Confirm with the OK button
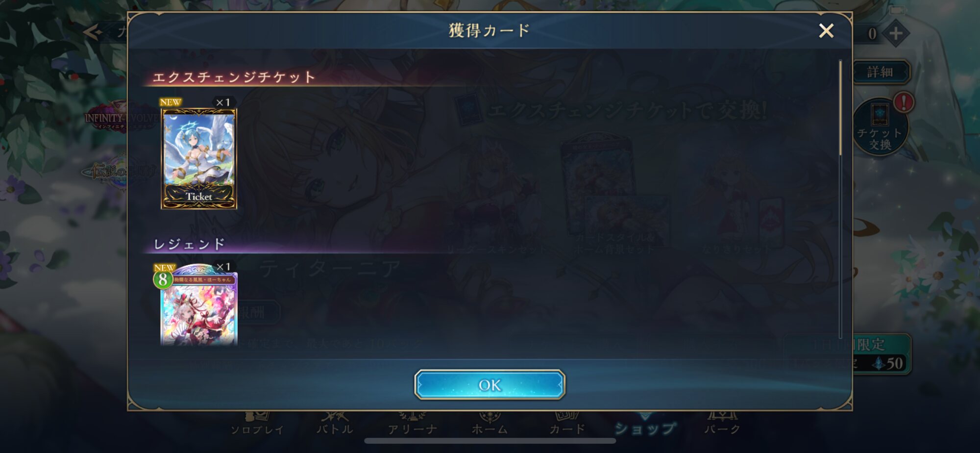 (490, 385)
